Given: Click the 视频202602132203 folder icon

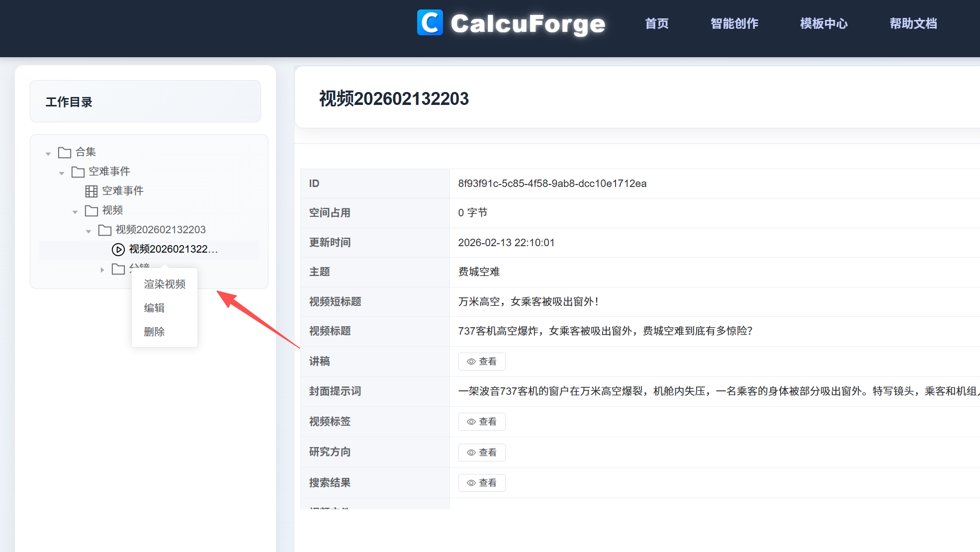Looking at the screenshot, I should click(x=105, y=230).
